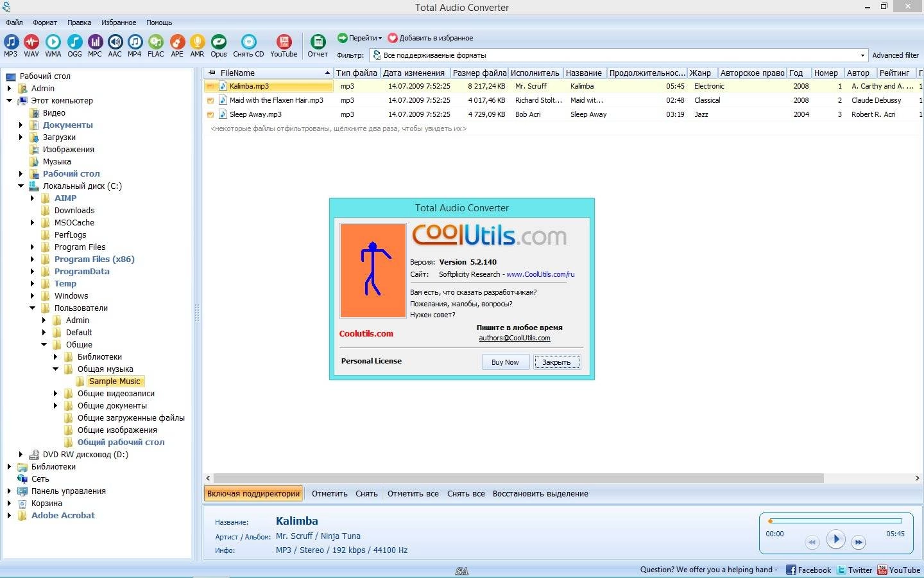Choose WAV output format icon

31,45
